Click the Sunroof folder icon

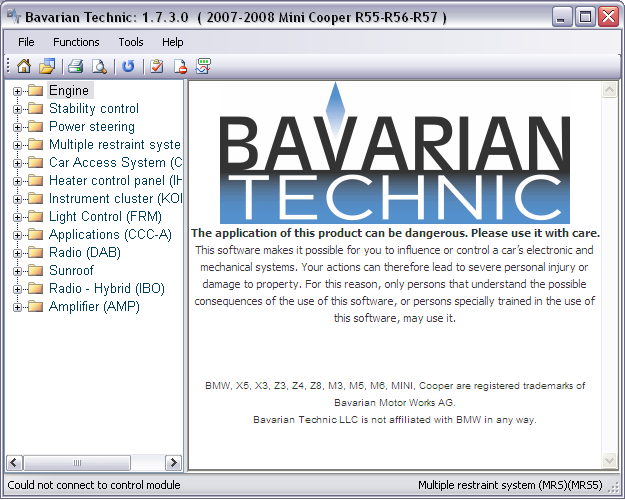(35, 270)
